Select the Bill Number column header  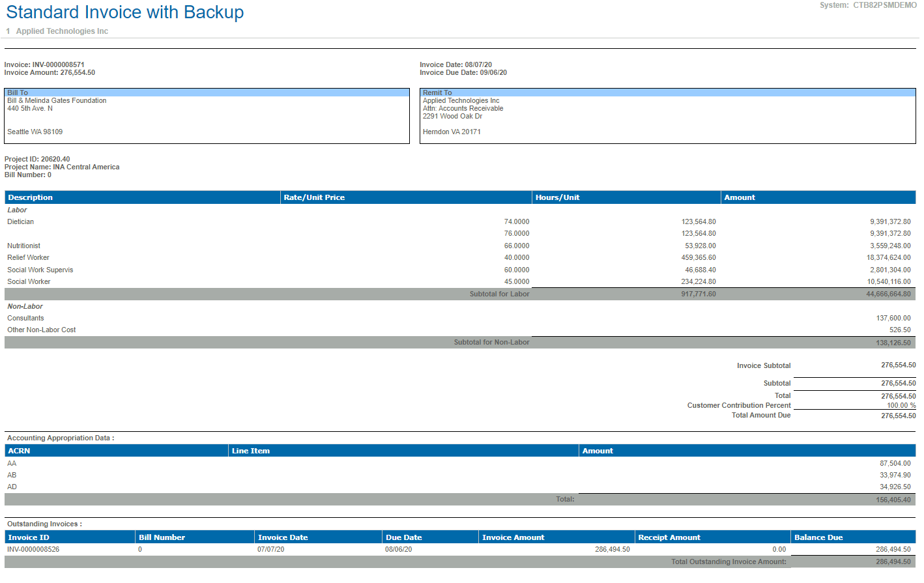[162, 537]
